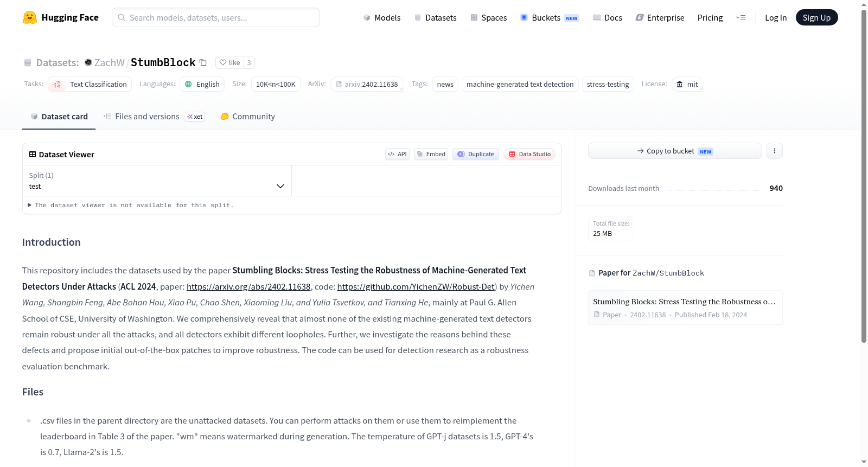Select the English language tag
This screenshot has height=467, width=868.
[202, 84]
